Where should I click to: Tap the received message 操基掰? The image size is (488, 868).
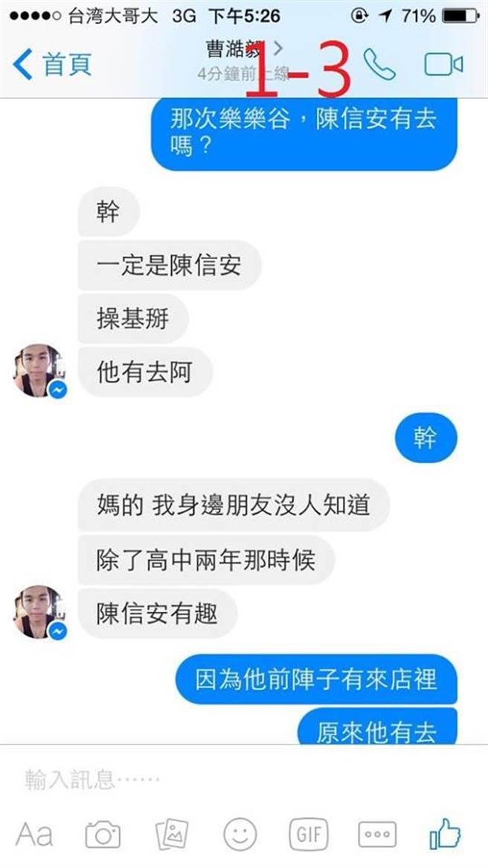(x=133, y=319)
